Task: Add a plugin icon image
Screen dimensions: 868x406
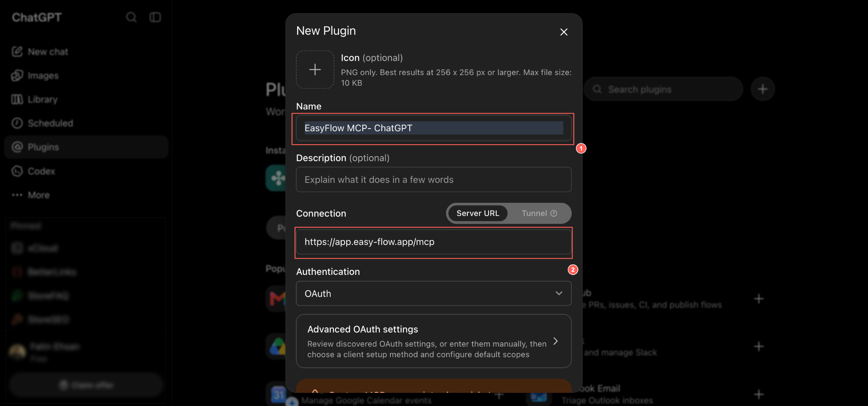Action: (x=315, y=70)
